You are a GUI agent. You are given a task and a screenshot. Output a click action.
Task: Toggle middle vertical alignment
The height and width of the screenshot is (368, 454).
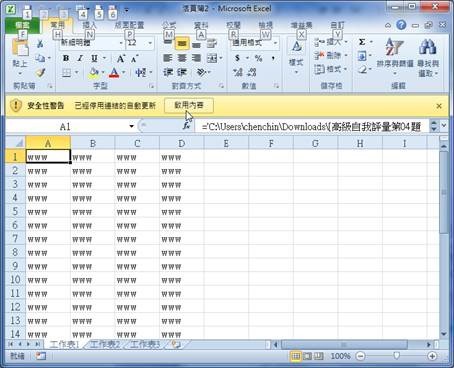click(182, 43)
